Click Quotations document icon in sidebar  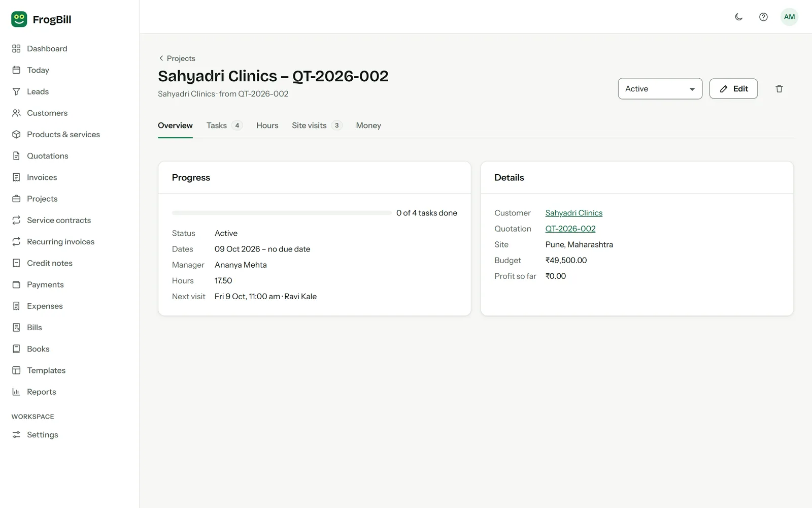point(16,156)
